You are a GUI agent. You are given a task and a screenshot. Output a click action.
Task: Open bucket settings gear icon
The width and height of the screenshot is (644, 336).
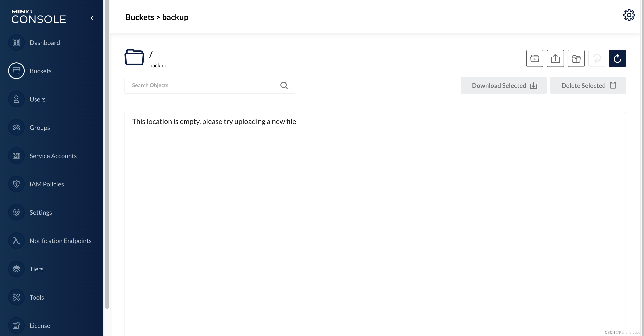click(629, 15)
